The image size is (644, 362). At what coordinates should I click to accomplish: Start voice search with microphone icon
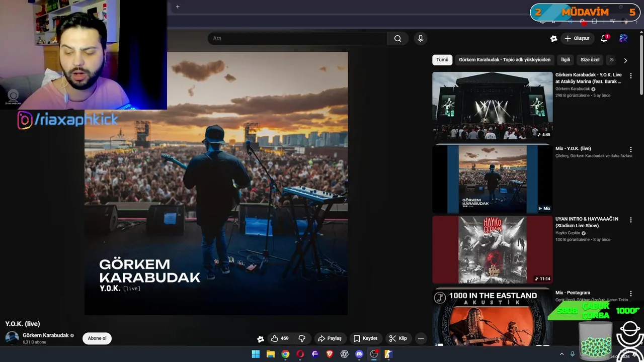[421, 39]
